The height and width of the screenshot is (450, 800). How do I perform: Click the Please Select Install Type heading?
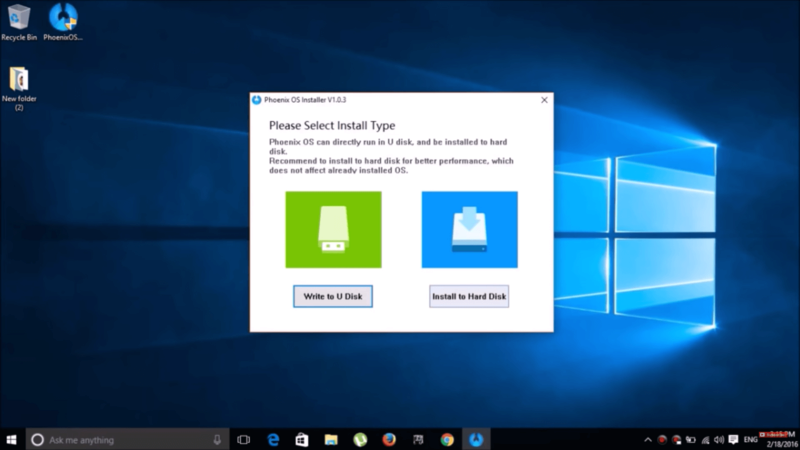(332, 126)
